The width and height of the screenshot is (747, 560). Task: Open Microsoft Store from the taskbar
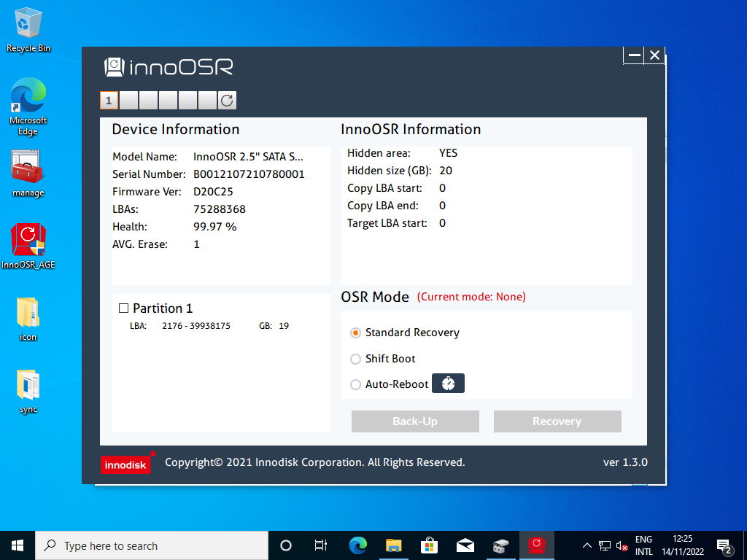429,545
